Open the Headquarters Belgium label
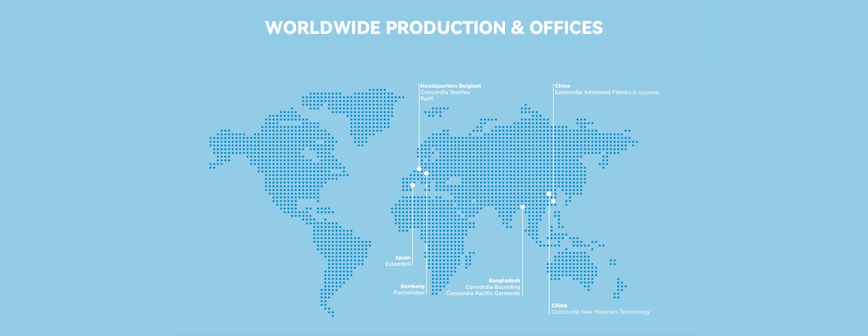The height and width of the screenshot is (336, 868). coord(451,86)
